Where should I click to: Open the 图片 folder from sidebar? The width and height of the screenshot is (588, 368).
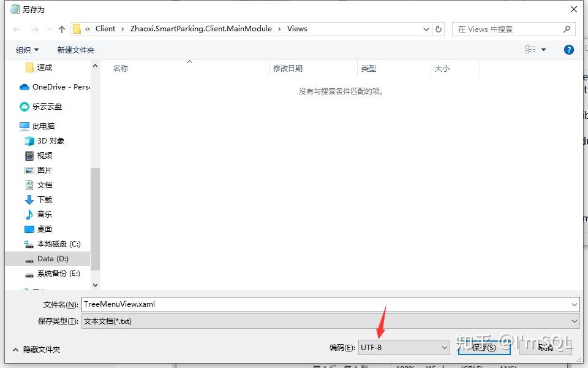[34, 170]
